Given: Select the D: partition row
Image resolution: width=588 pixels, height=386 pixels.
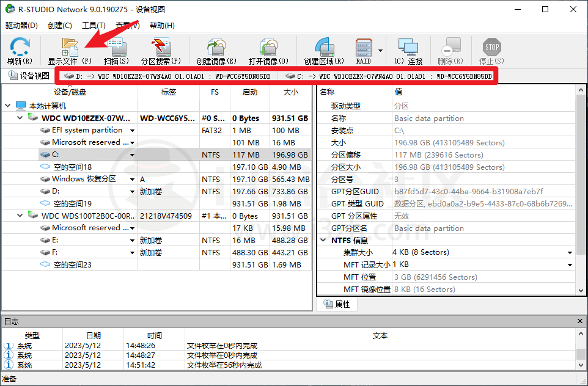Looking at the screenshot, I should point(156,192).
